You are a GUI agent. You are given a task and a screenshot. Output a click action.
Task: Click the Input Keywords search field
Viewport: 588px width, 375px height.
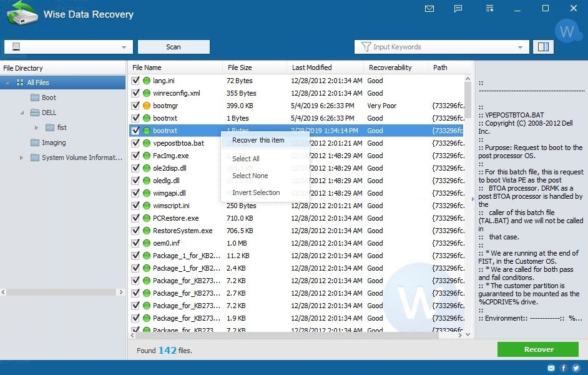coord(442,47)
